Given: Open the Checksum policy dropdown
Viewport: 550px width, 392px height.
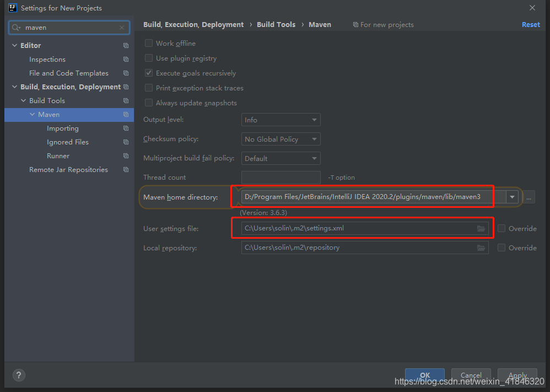Looking at the screenshot, I should (x=281, y=139).
